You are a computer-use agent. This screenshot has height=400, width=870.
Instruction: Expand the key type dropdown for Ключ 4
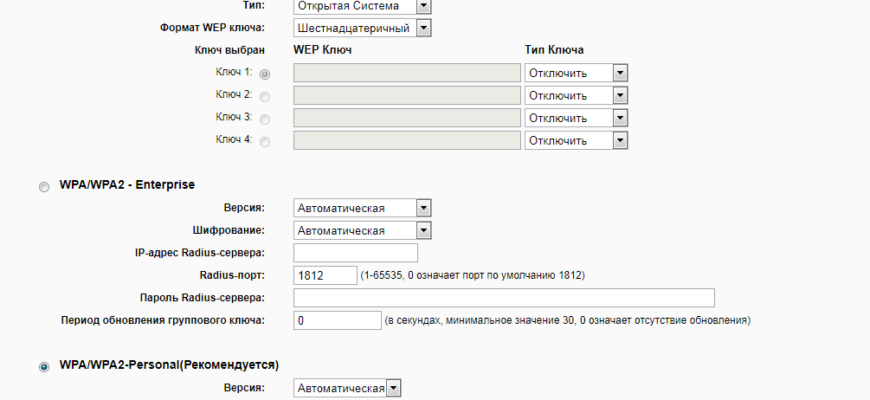(576, 141)
